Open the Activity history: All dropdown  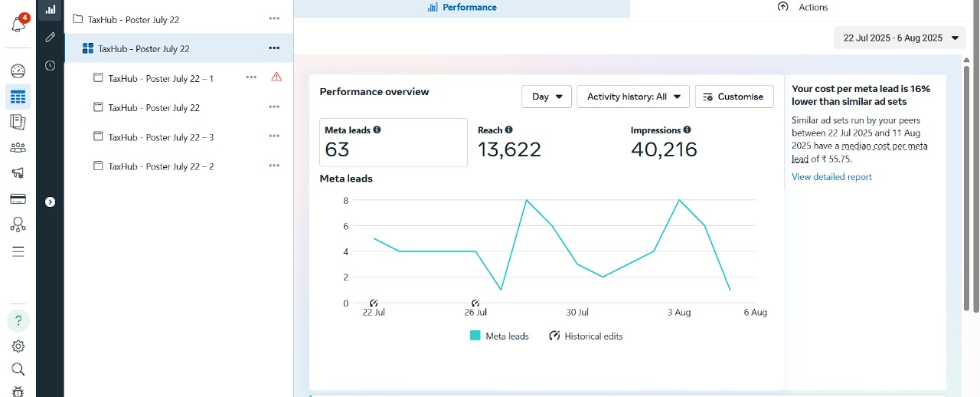pyautogui.click(x=633, y=97)
